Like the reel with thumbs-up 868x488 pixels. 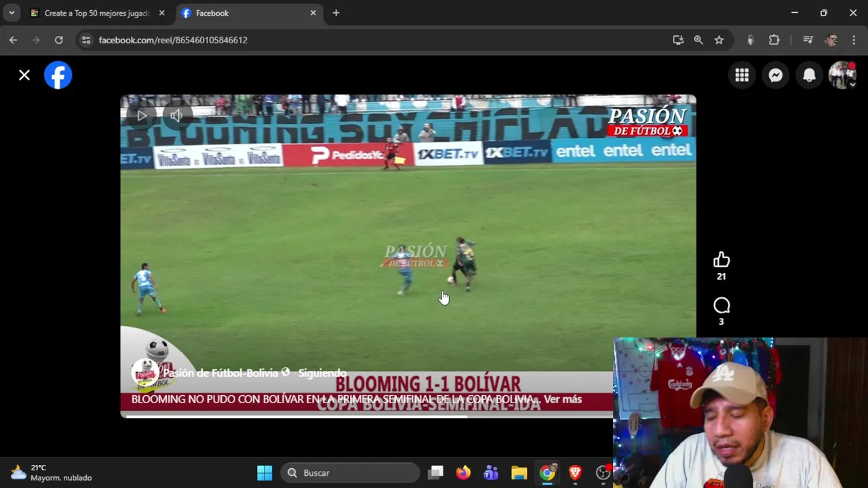click(722, 260)
